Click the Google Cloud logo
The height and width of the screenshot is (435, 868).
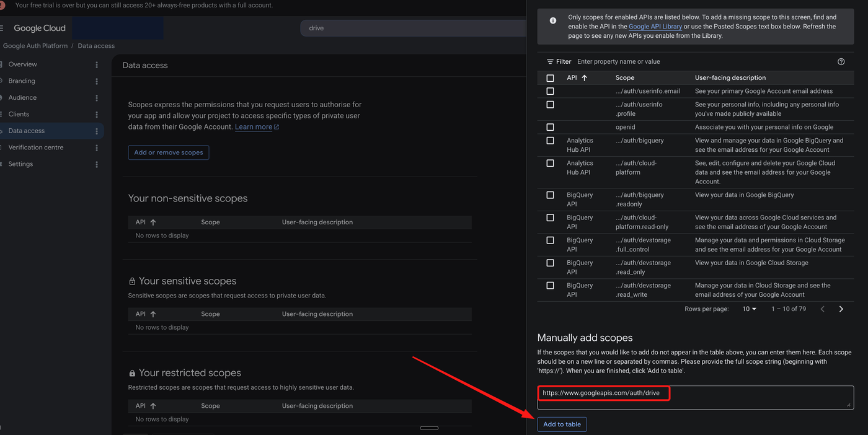[x=40, y=28]
